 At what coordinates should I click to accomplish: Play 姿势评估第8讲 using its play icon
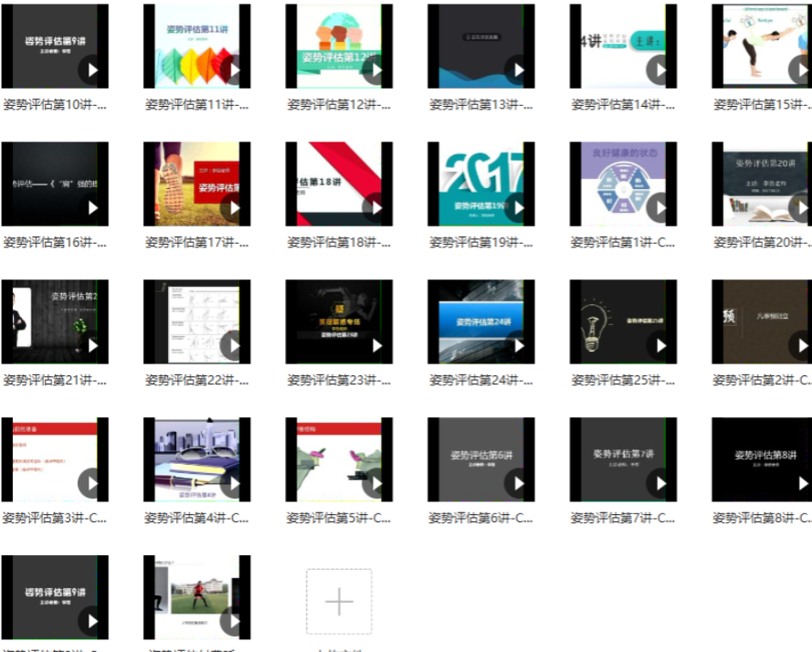tap(803, 483)
